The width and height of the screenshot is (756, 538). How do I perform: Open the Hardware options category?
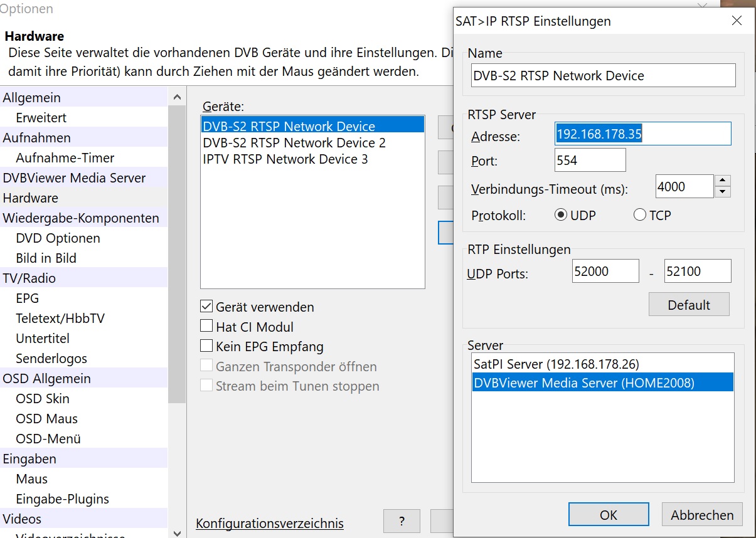click(x=84, y=198)
